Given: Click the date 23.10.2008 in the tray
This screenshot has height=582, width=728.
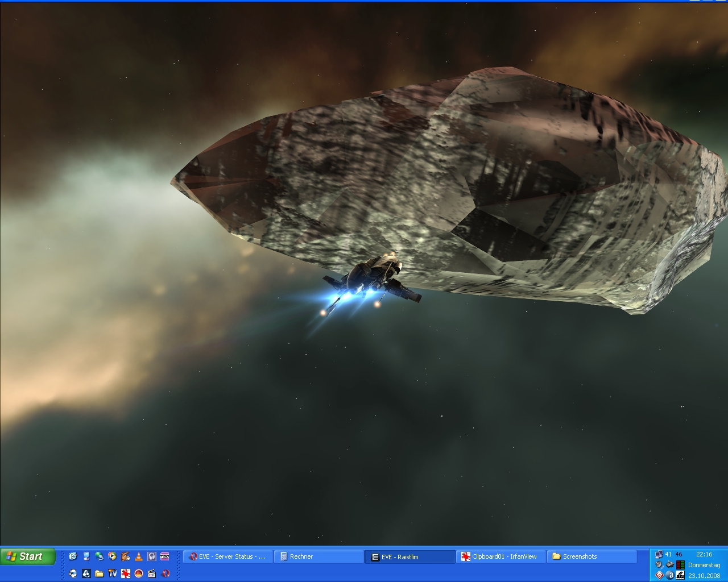Looking at the screenshot, I should point(704,576).
